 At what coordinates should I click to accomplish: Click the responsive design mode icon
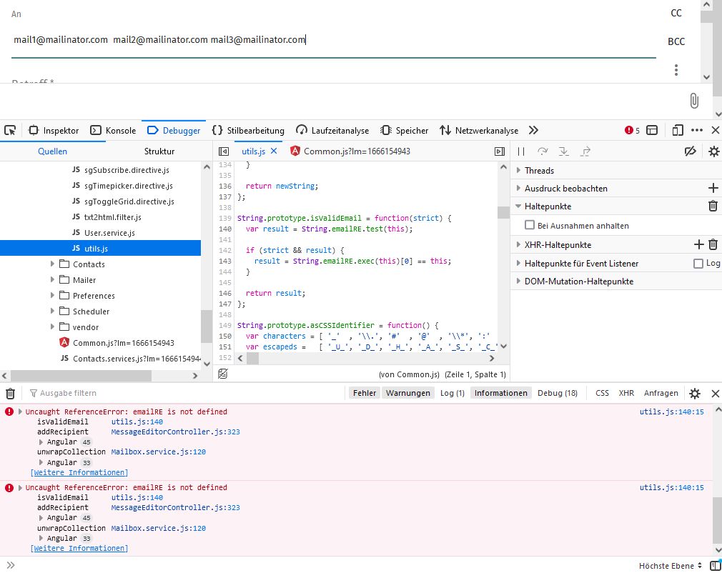pyautogui.click(x=678, y=130)
